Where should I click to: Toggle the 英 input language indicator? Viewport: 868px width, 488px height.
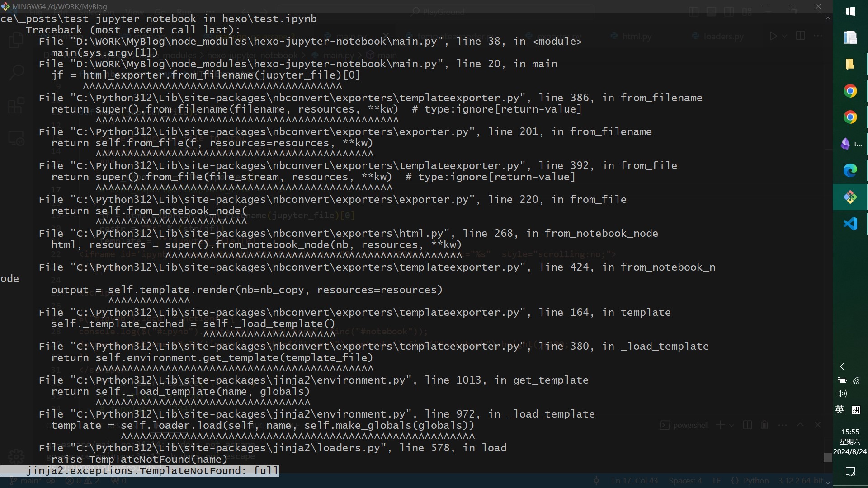pos(840,410)
